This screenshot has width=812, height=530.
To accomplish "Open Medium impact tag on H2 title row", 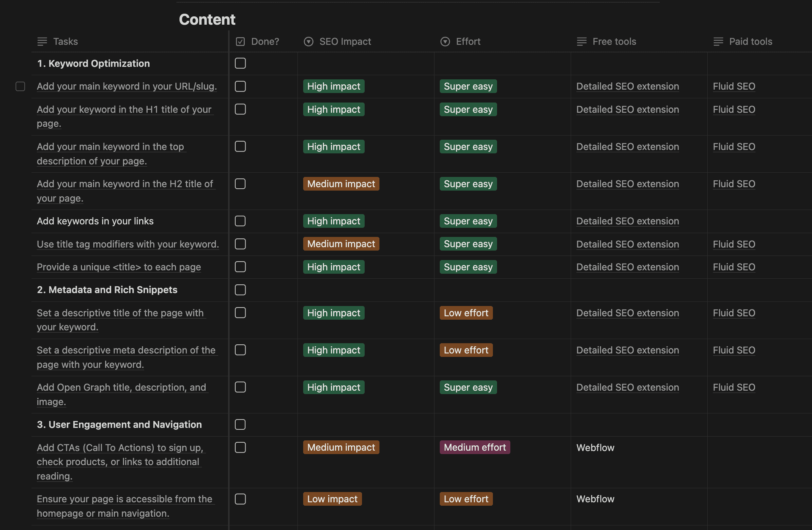I will 341,184.
